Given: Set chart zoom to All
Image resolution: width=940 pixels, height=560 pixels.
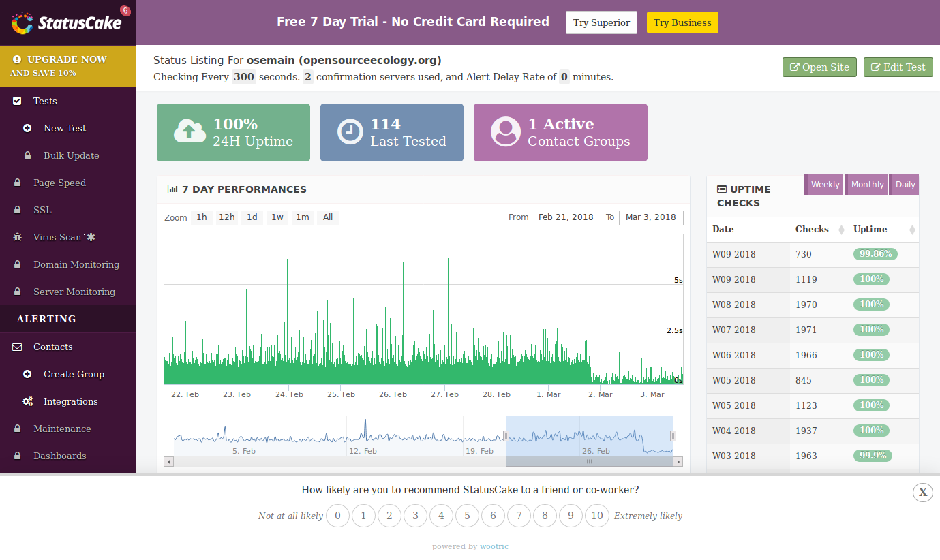Looking at the screenshot, I should (328, 217).
